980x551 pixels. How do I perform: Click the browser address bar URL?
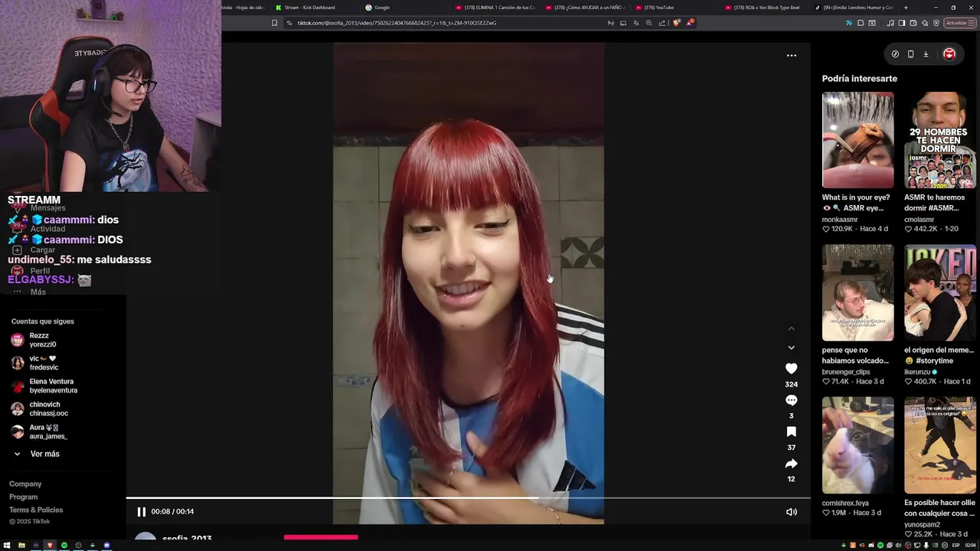(397, 23)
